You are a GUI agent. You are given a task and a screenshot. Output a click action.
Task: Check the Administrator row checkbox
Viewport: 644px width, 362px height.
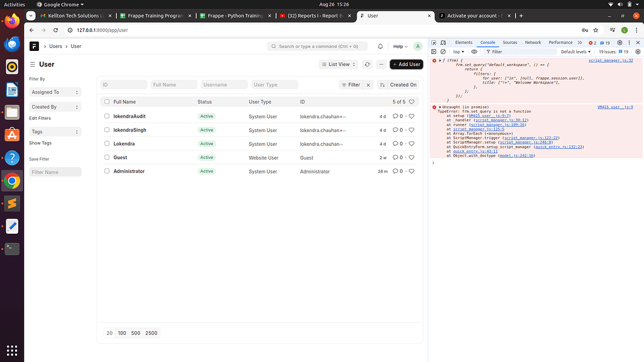107,171
